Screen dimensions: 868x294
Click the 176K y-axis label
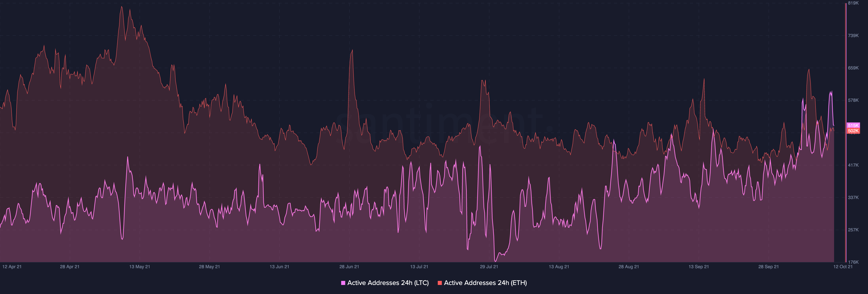[x=853, y=262]
